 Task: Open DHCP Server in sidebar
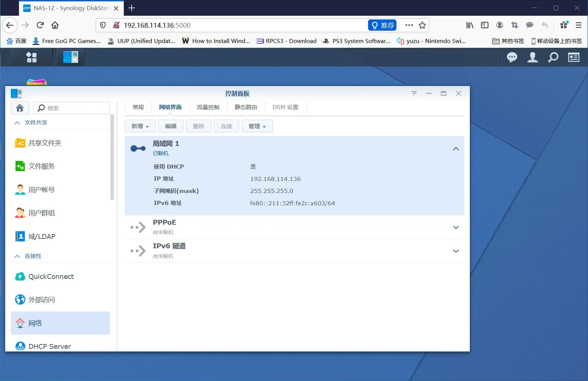(x=60, y=346)
